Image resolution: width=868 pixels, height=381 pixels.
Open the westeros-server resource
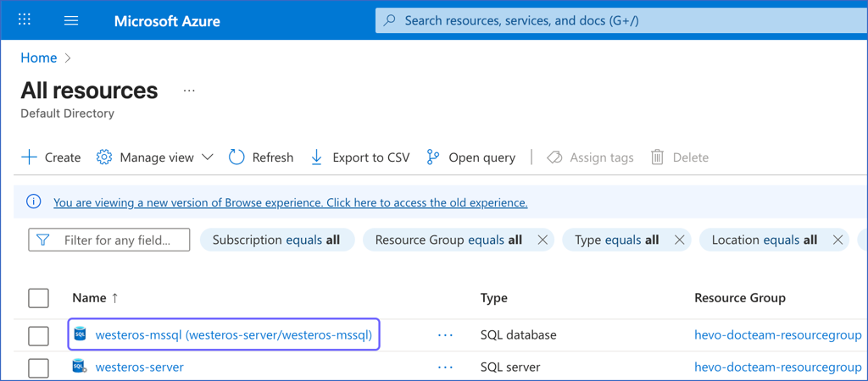pyautogui.click(x=140, y=367)
